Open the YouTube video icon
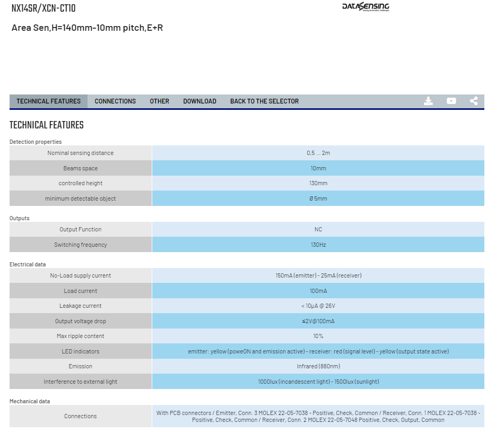The width and height of the screenshot is (504, 432). (x=451, y=101)
